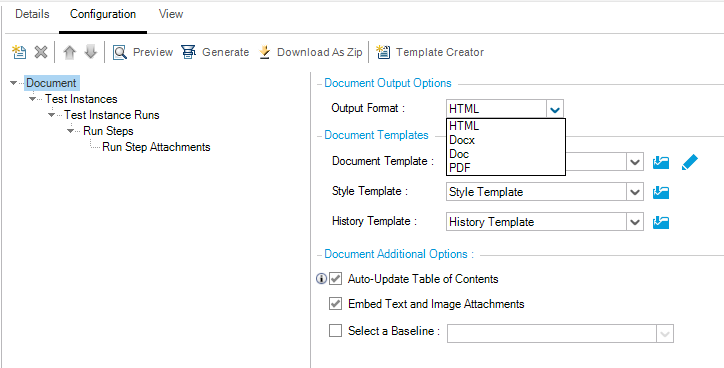Click the Generate icon
This screenshot has height=368, width=724.
click(188, 52)
